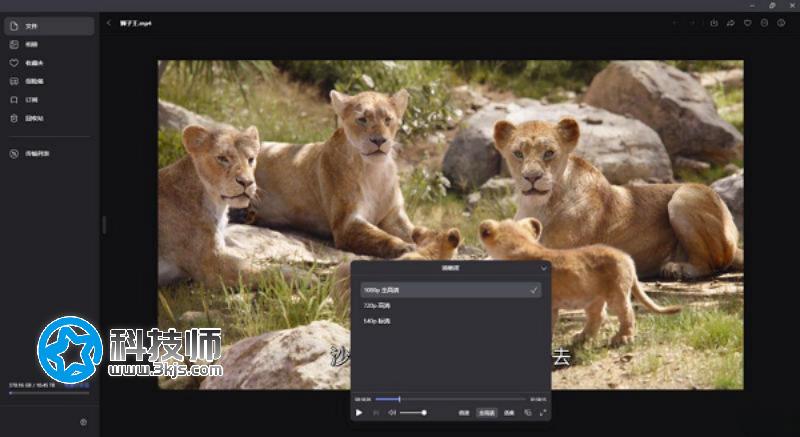
Task: Click the download icon in top toolbar
Action: 714,23
